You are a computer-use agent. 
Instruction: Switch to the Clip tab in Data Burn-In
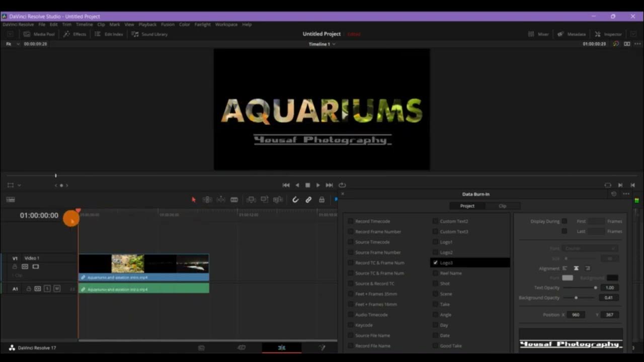502,206
